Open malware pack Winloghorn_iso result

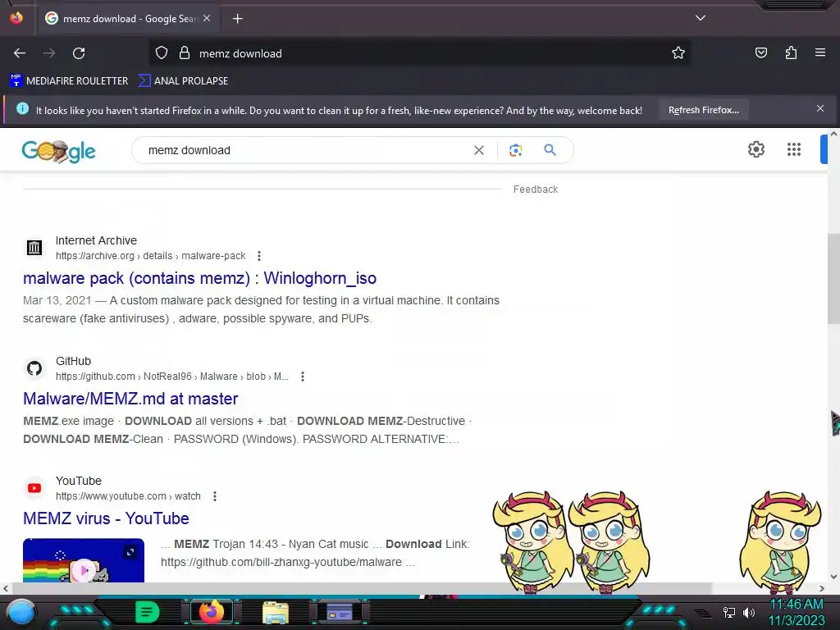pos(200,278)
